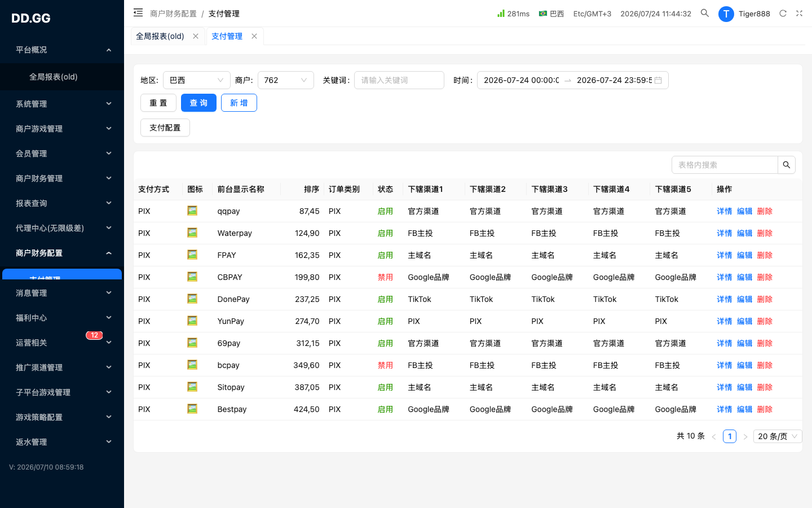This screenshot has width=812, height=508.
Task: Click the 支付配置 button
Action: 165,128
